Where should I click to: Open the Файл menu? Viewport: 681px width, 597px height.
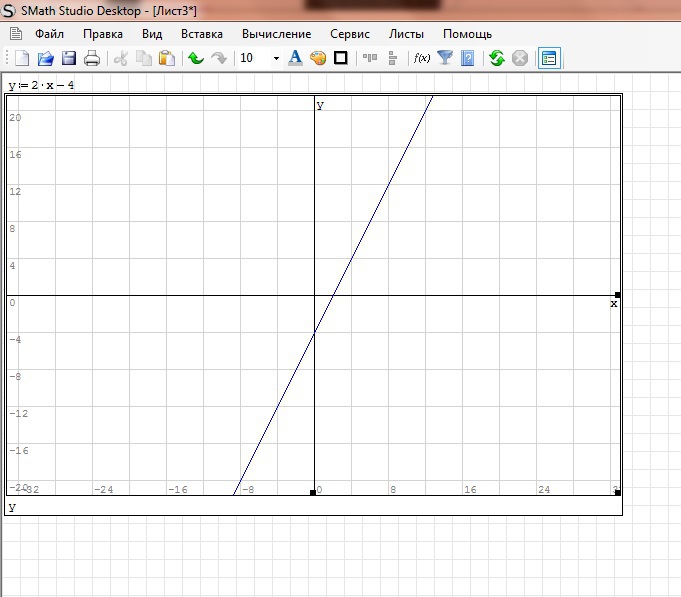(x=49, y=34)
